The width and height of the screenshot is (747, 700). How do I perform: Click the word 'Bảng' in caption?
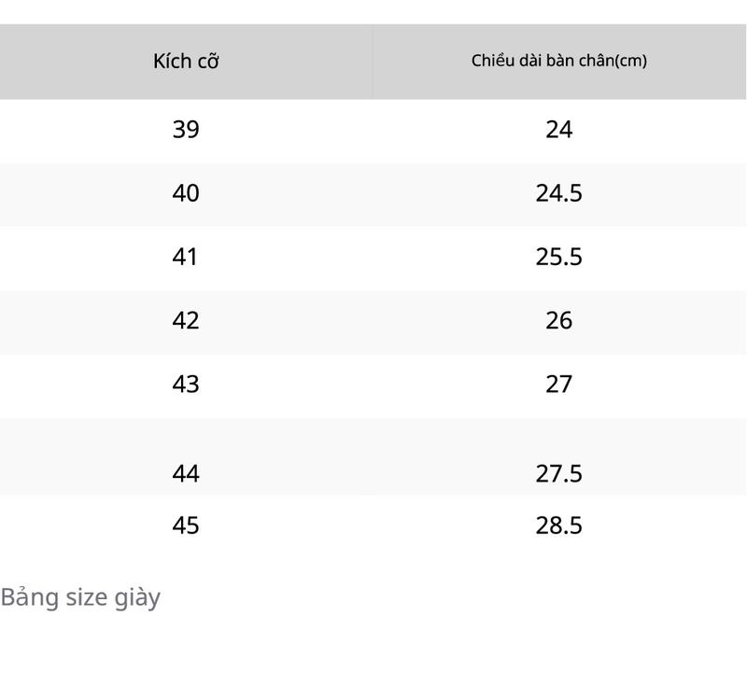pos(30,597)
